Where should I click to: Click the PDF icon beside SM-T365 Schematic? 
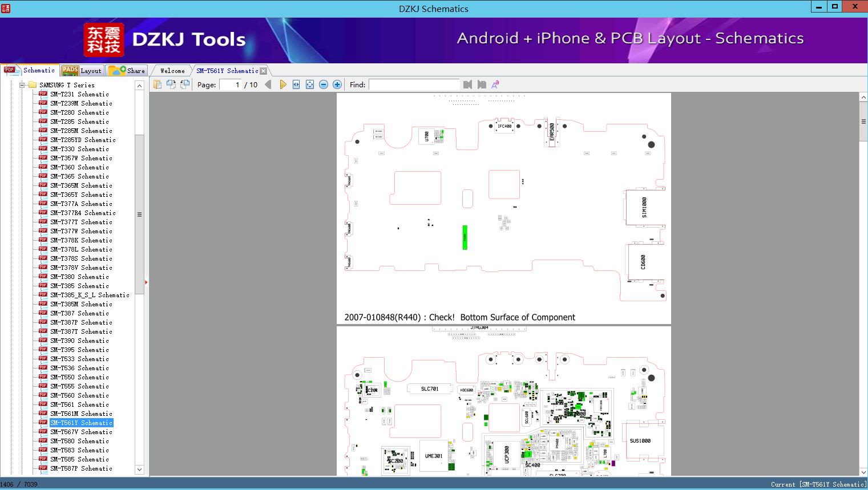[43, 176]
